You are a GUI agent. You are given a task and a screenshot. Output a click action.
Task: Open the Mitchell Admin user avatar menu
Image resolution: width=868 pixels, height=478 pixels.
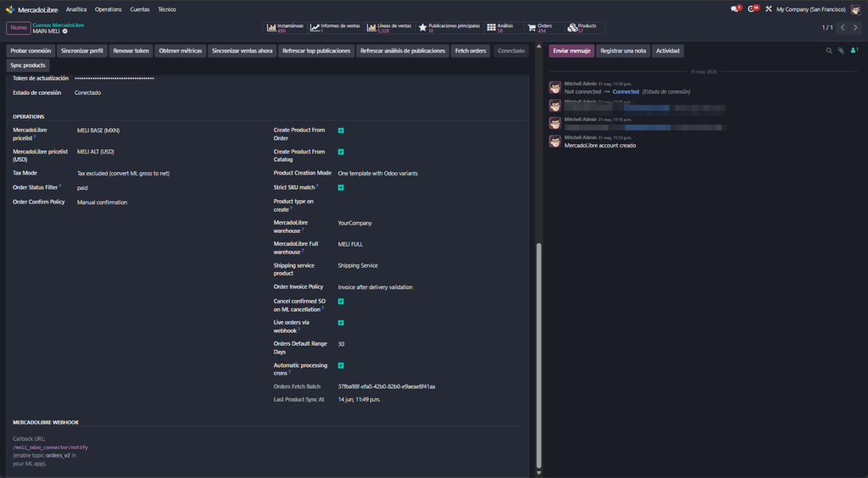click(856, 9)
